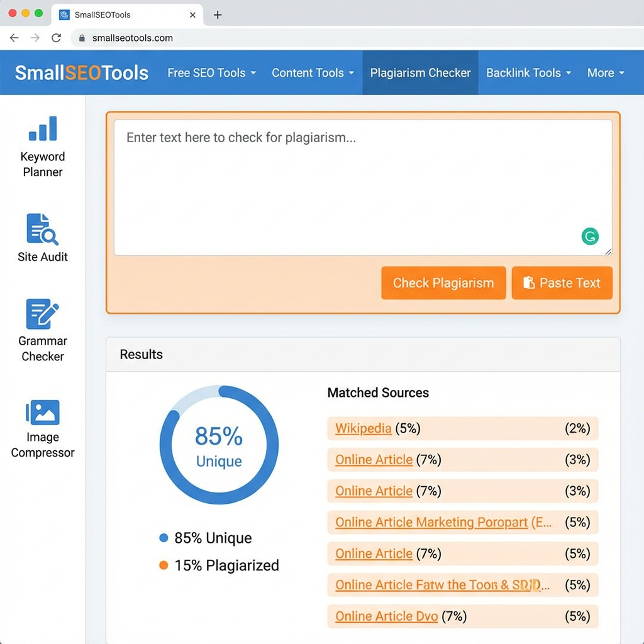Open the Image Compressor icon

[43, 412]
